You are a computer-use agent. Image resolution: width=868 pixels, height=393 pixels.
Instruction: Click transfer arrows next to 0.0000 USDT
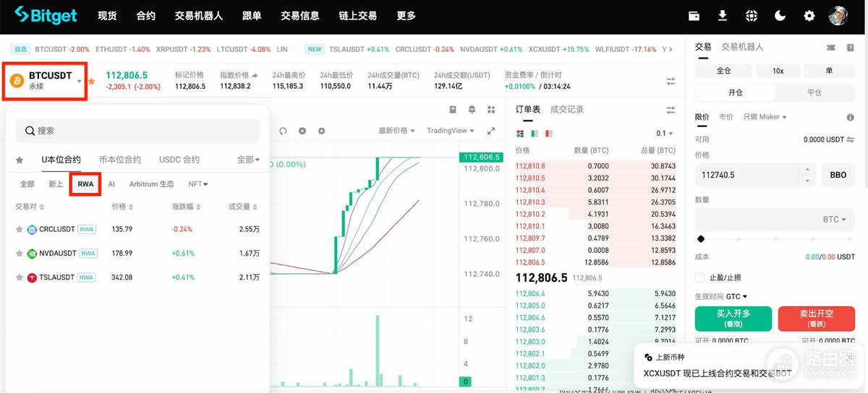click(x=851, y=139)
